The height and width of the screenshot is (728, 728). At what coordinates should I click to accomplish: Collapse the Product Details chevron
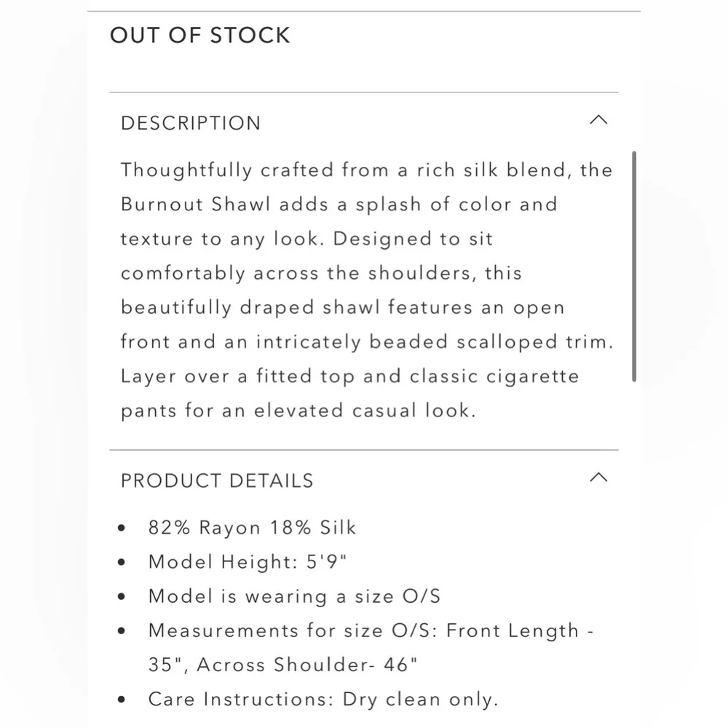[598, 478]
